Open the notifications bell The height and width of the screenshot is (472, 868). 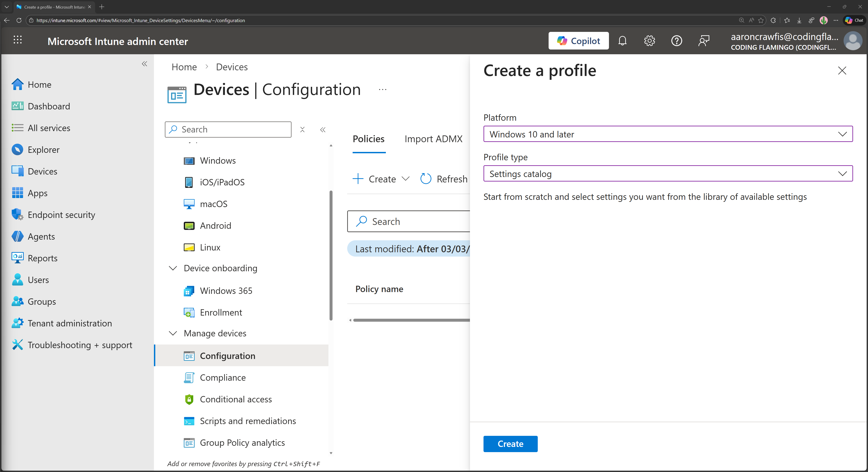click(622, 40)
